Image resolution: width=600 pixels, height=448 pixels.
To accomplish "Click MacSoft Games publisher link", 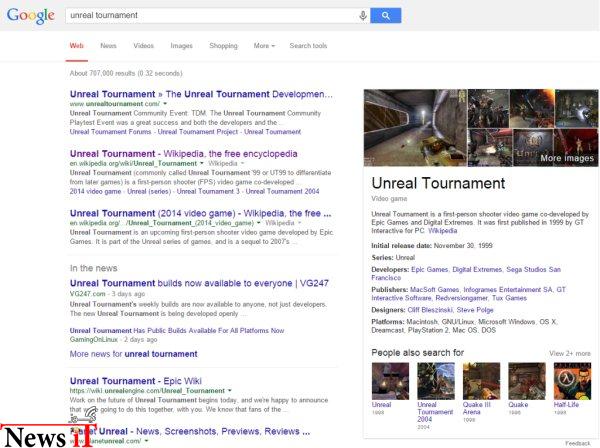I will [x=434, y=290].
